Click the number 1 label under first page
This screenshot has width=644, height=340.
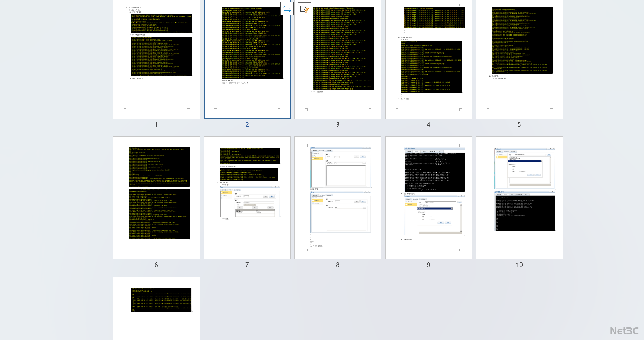[x=156, y=125]
